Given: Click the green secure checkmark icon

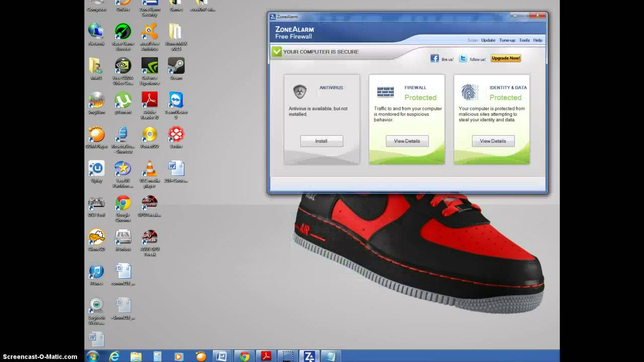Looking at the screenshot, I should tap(276, 51).
